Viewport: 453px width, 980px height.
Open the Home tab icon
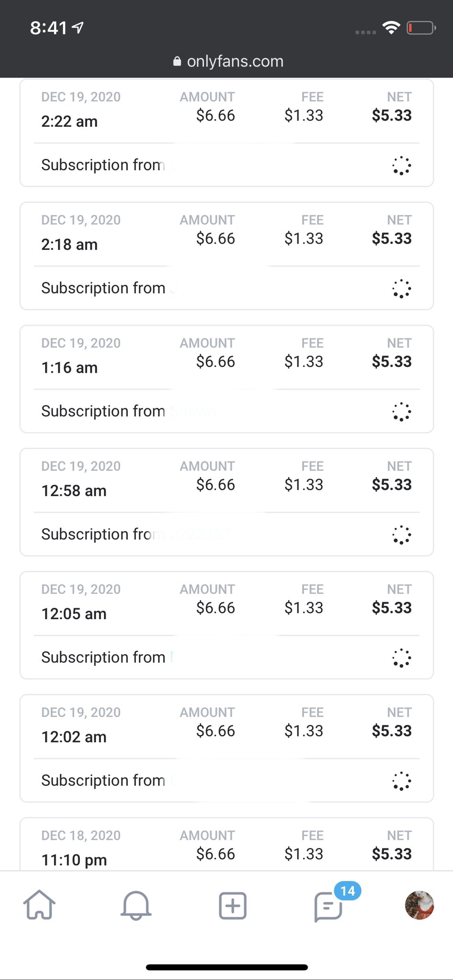[39, 904]
